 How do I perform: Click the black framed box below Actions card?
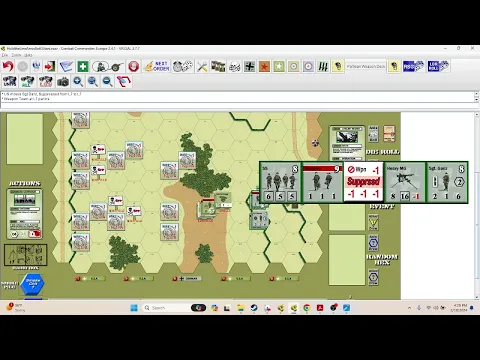25,255
